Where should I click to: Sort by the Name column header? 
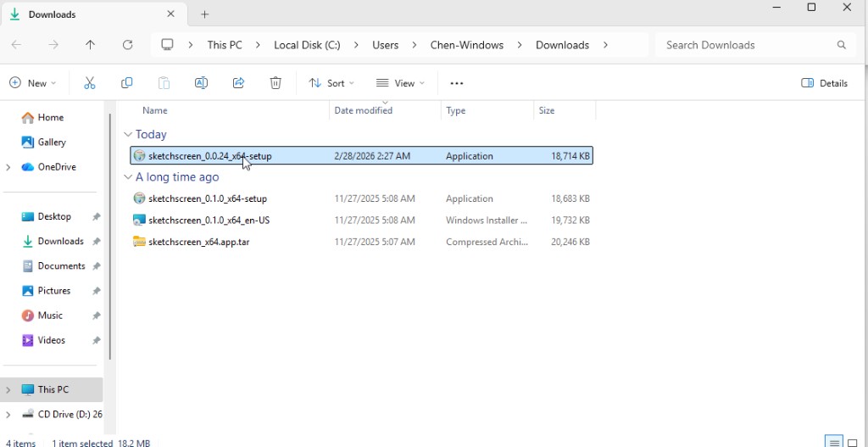click(x=155, y=110)
